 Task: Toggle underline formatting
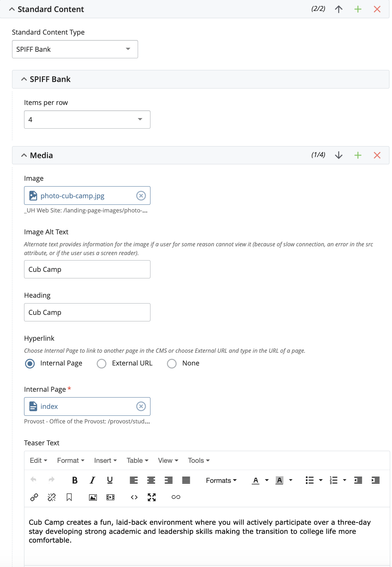[110, 480]
